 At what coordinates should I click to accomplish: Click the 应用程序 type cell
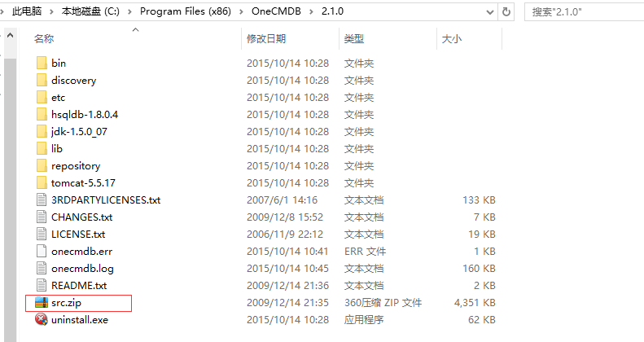click(363, 319)
